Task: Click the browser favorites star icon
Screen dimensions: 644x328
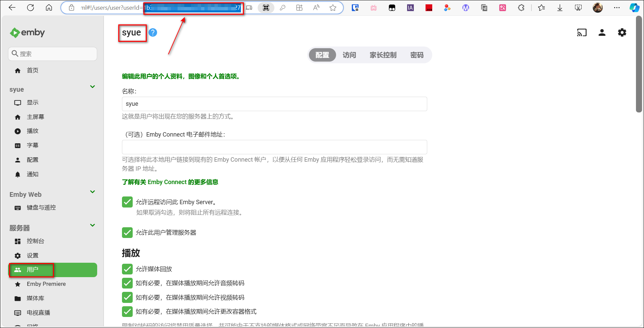Action: [x=333, y=8]
